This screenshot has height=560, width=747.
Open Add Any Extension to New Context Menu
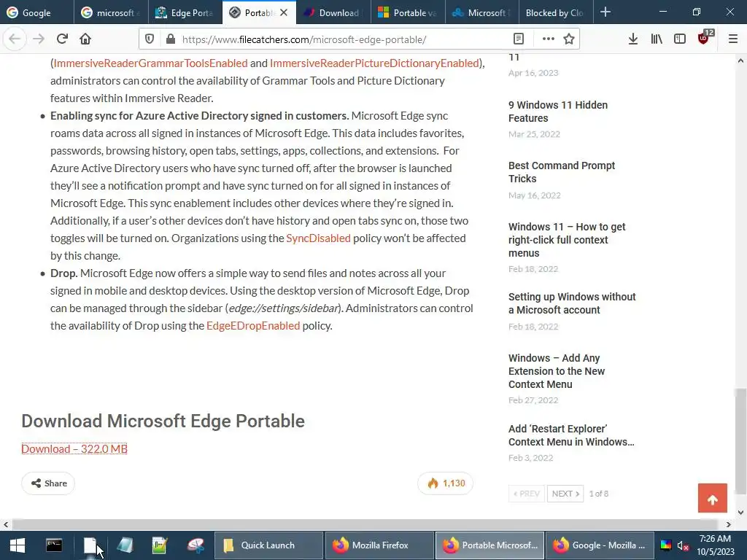pyautogui.click(x=557, y=371)
